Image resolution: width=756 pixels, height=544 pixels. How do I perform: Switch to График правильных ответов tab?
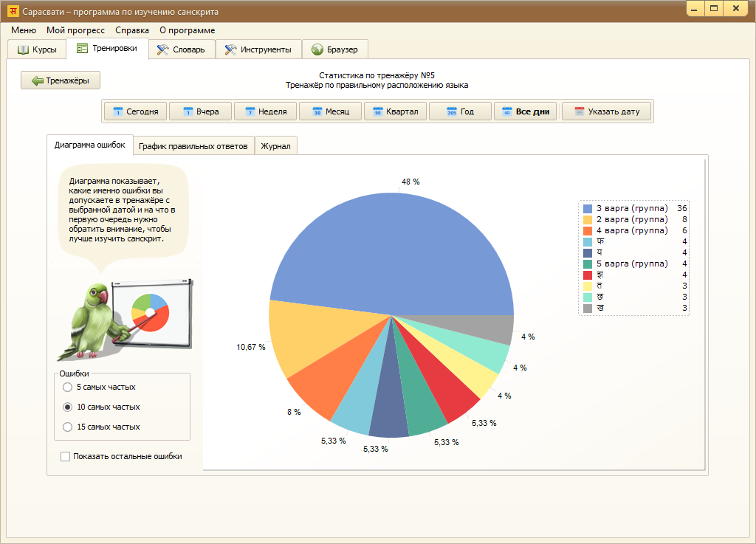(193, 146)
